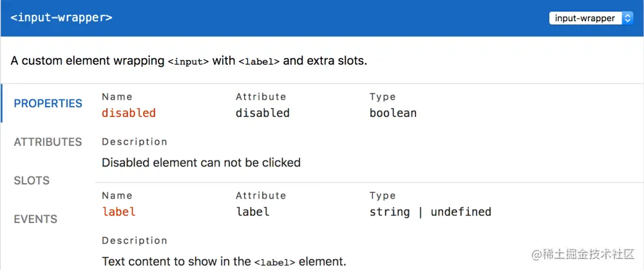Click the Type column header in first row
644x270 pixels.
[x=383, y=97]
